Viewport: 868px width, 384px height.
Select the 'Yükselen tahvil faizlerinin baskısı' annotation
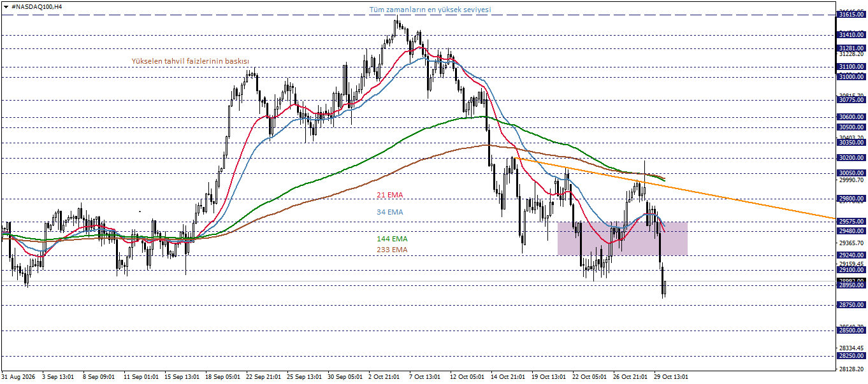190,60
